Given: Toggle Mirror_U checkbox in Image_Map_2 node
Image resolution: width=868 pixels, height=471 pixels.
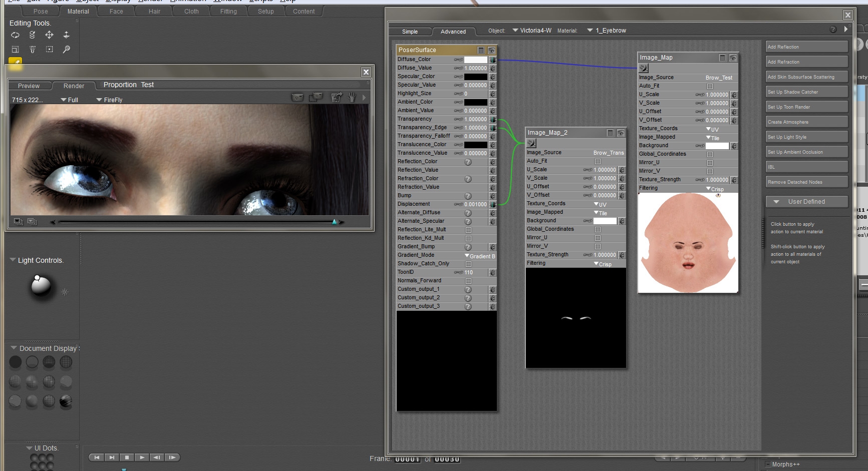Looking at the screenshot, I should click(x=598, y=238).
